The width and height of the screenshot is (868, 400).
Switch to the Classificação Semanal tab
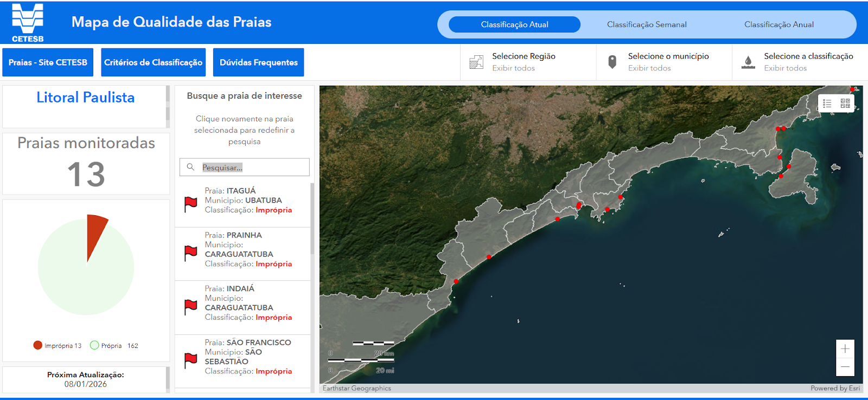coord(647,24)
